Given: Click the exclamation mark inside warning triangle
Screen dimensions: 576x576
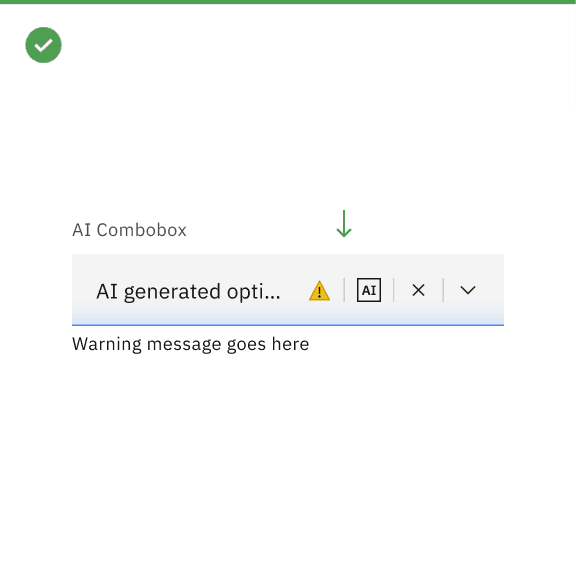Looking at the screenshot, I should coord(320,293).
